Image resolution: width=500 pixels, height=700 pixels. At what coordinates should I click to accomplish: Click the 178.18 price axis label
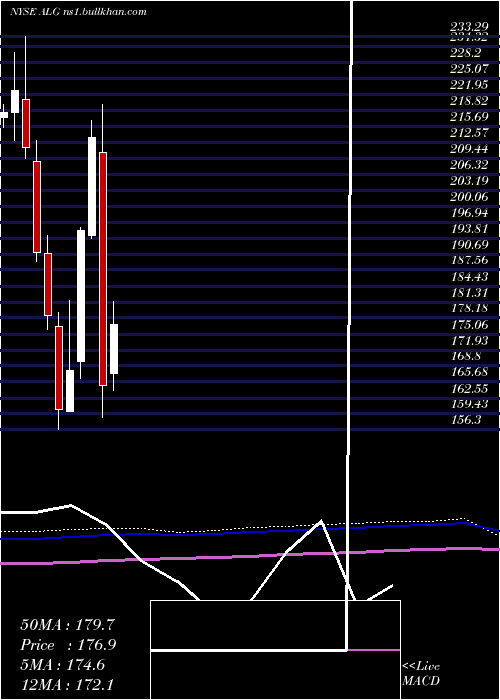coord(469,308)
